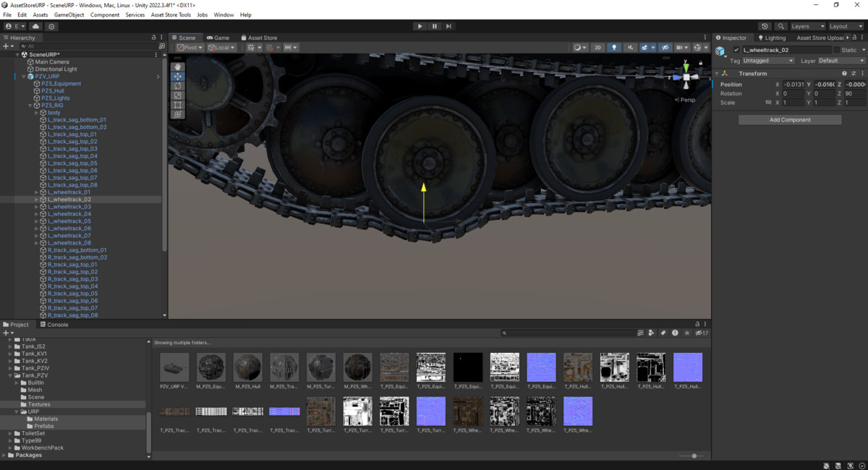Open GameObject menu

[69, 14]
